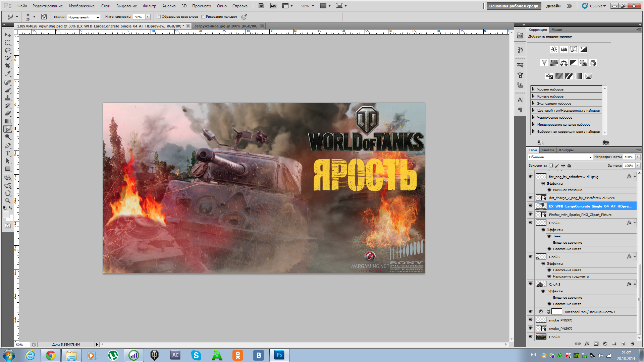Add a Brightness/Contrast adjustment

[554, 49]
